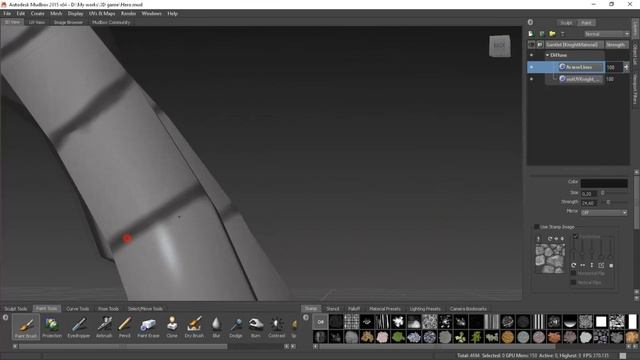Toggle visibility of the bottom paint layer
640x360 pixels.
[x=531, y=79]
